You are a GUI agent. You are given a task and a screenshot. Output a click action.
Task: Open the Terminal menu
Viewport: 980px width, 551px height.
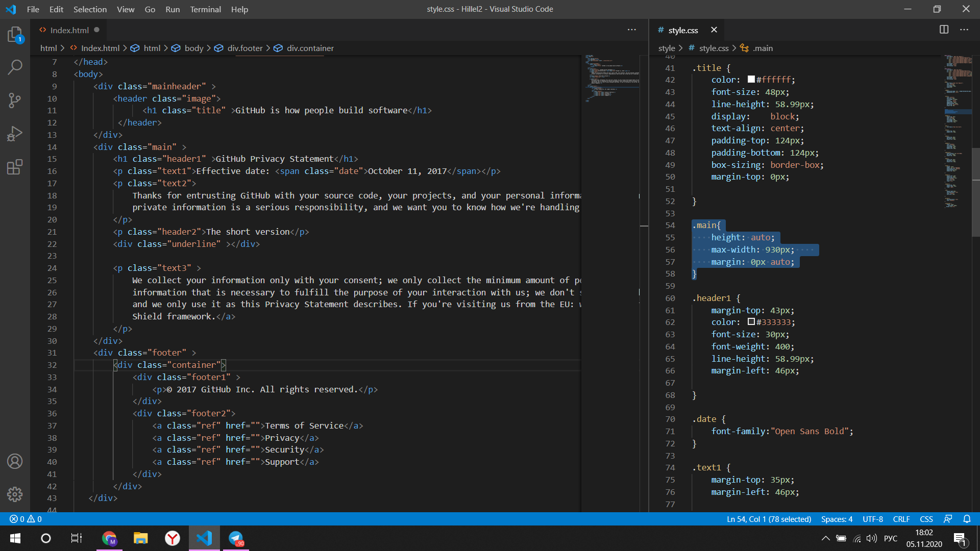pos(205,9)
